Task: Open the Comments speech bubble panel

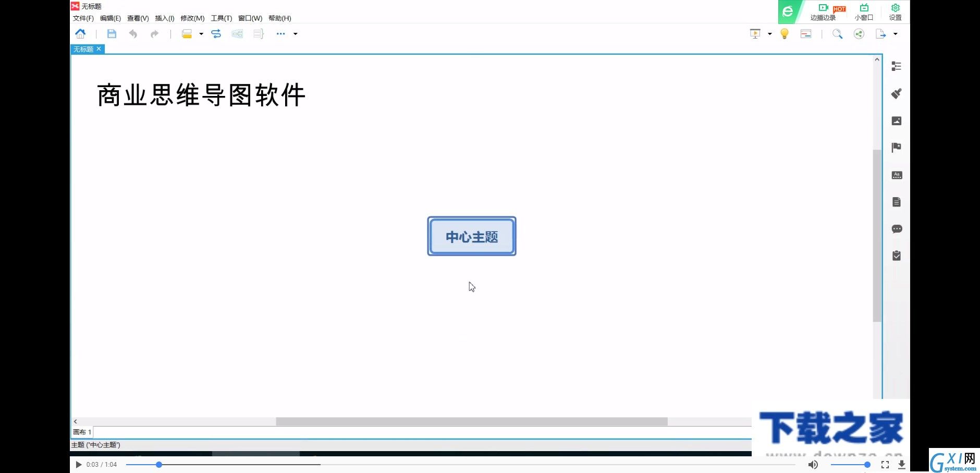Action: 897,229
